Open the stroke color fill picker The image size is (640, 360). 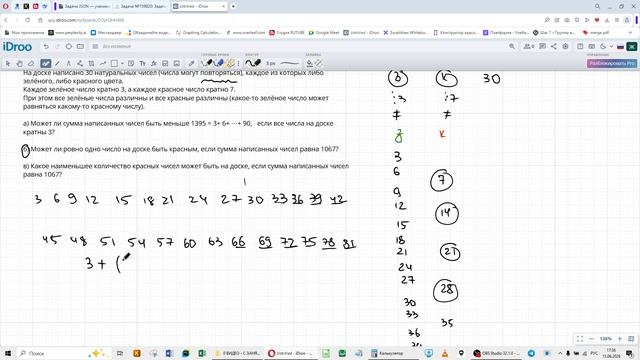pos(309,63)
